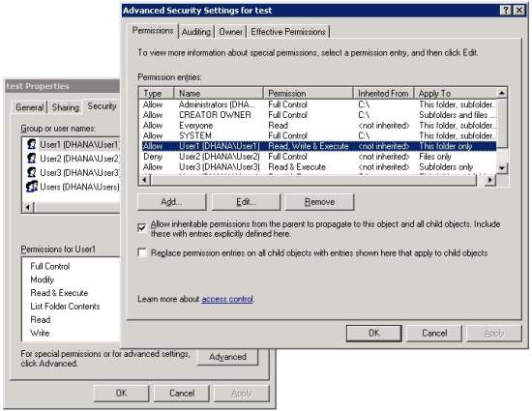
Task: Click Apply in Advanced Security Settings
Action: (x=494, y=333)
